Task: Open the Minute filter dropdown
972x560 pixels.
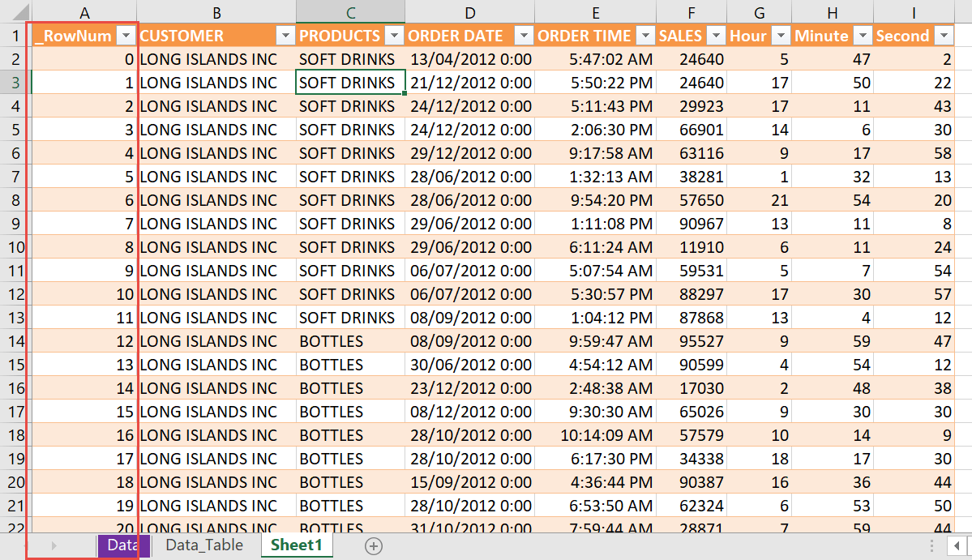Action: click(863, 36)
